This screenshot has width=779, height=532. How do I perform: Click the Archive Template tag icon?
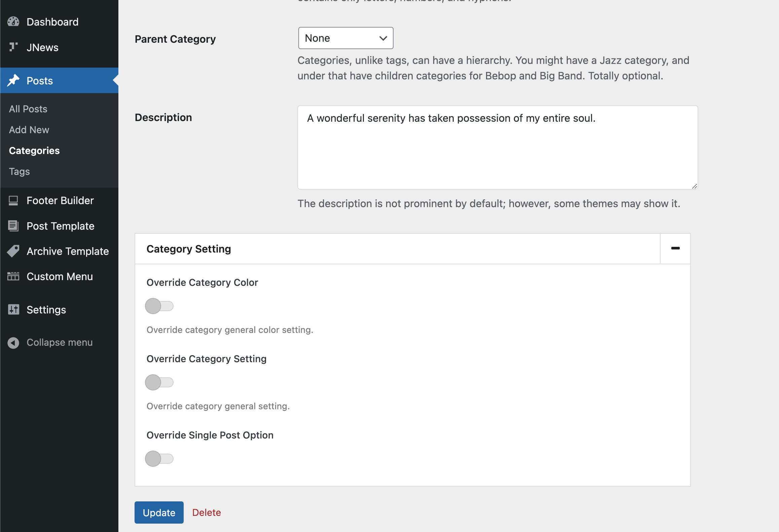click(13, 251)
